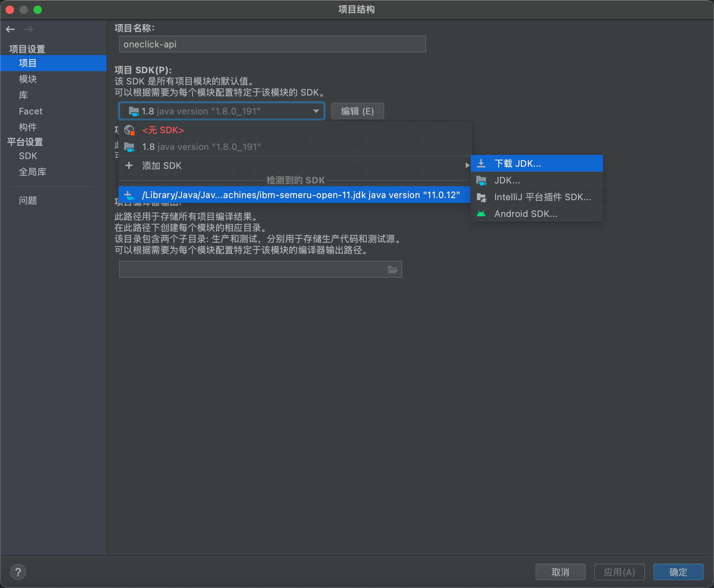Click project name input field oneclick-api
Image resolution: width=714 pixels, height=588 pixels.
(x=272, y=44)
